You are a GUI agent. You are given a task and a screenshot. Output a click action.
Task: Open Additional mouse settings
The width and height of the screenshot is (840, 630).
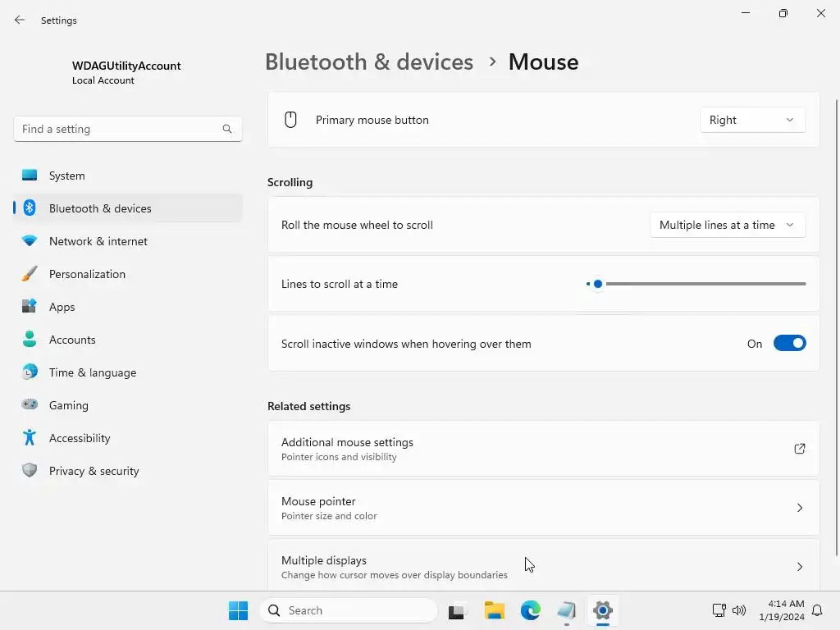point(543,449)
